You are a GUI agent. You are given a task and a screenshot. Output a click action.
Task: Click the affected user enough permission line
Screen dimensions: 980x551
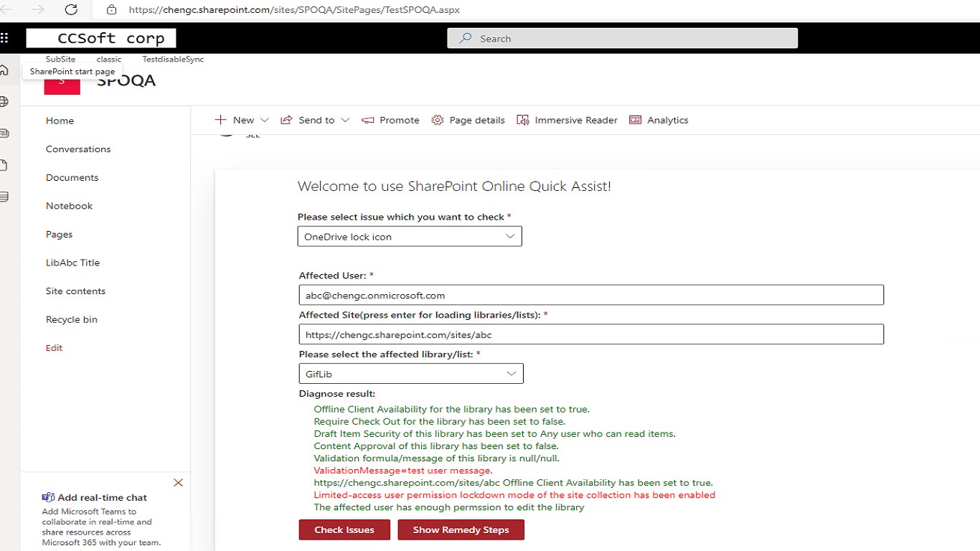click(449, 507)
